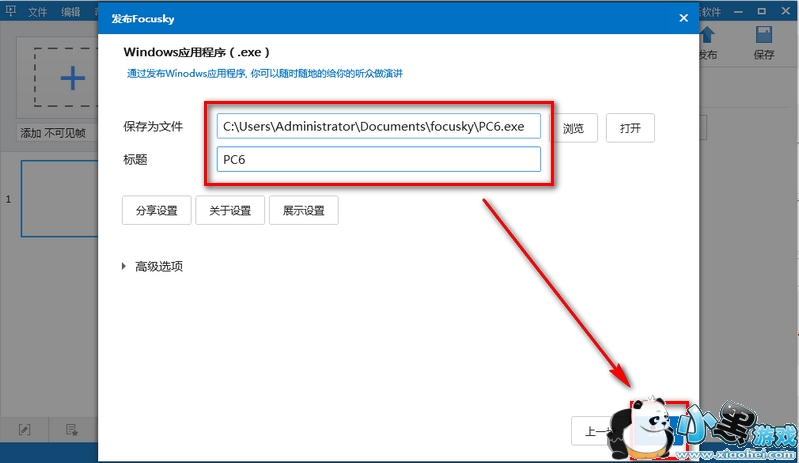Click the 添加 不可见帧 button in main window

tap(57, 133)
